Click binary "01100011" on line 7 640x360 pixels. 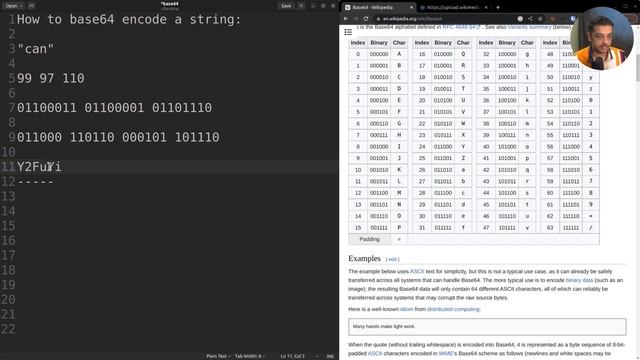[47, 108]
